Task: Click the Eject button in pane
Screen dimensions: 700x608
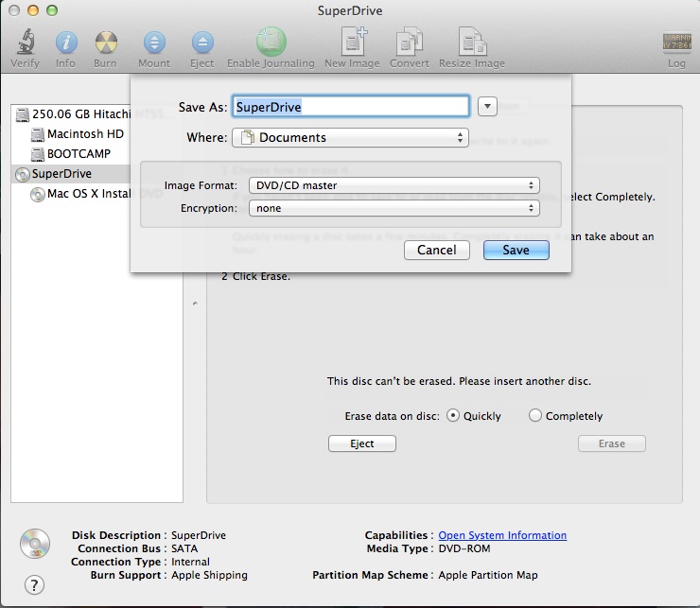Action: pyautogui.click(x=362, y=443)
